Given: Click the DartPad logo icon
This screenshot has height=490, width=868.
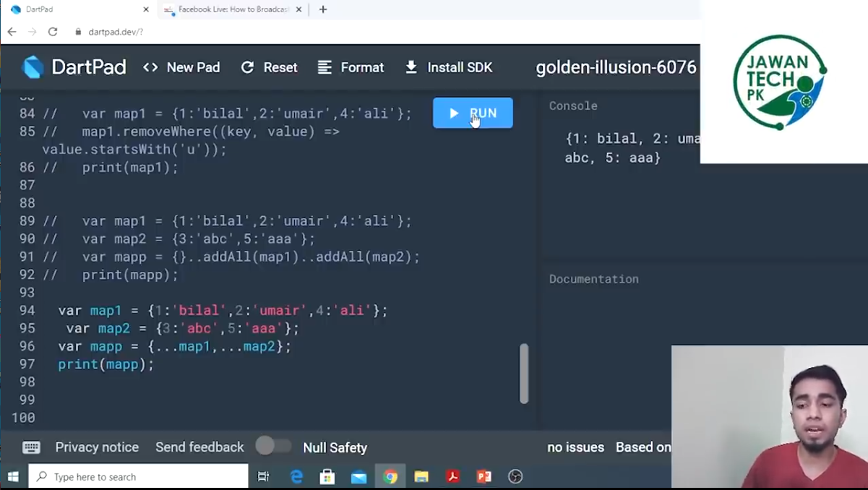Looking at the screenshot, I should [x=33, y=67].
